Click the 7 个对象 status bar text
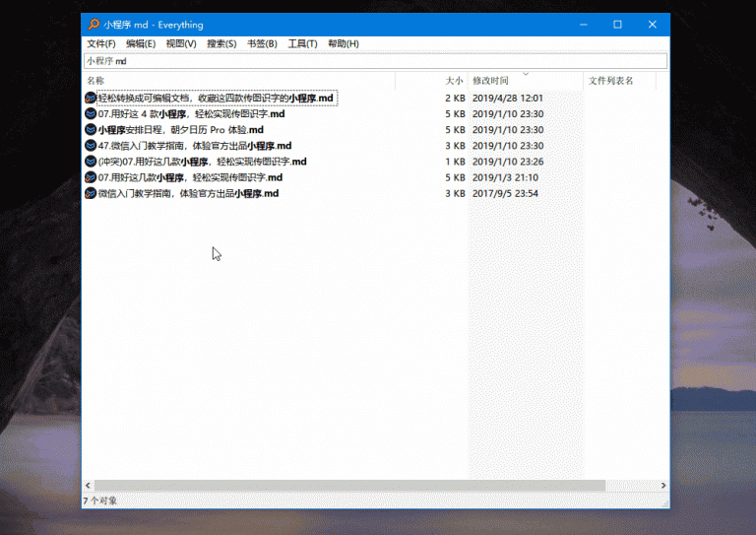This screenshot has height=535, width=756. [100, 501]
